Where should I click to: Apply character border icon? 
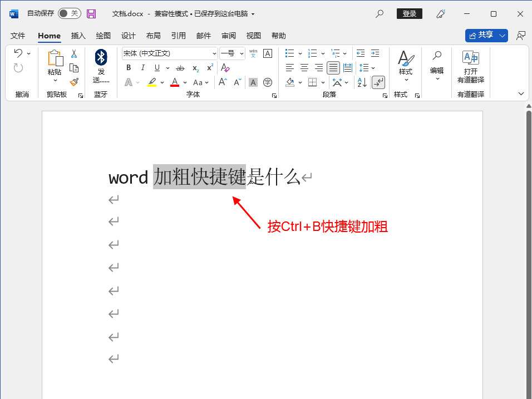(268, 53)
